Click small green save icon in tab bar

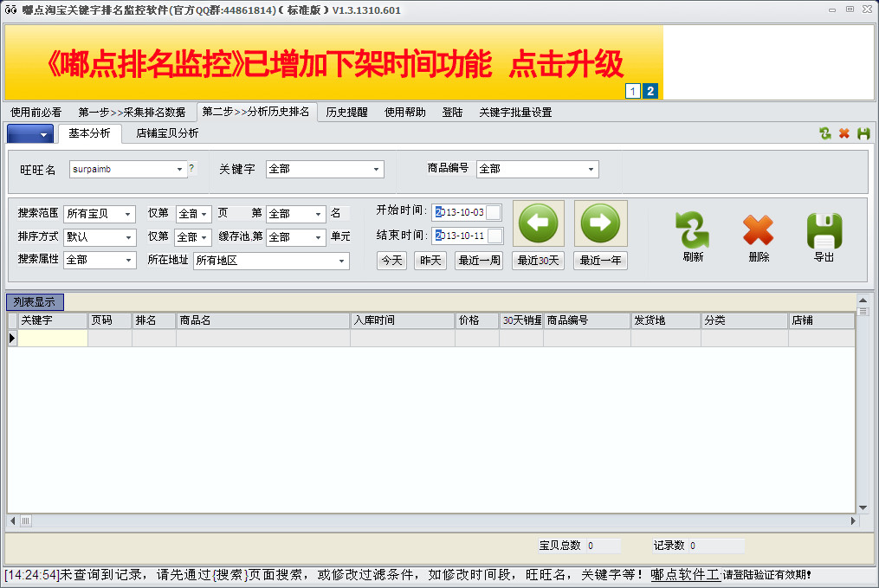click(864, 133)
